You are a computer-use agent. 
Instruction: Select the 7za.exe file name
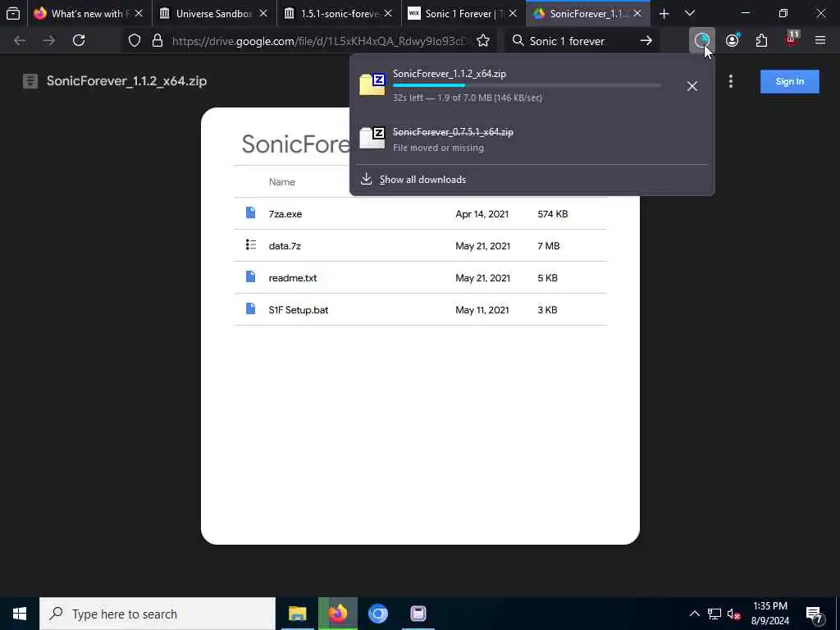(x=285, y=214)
